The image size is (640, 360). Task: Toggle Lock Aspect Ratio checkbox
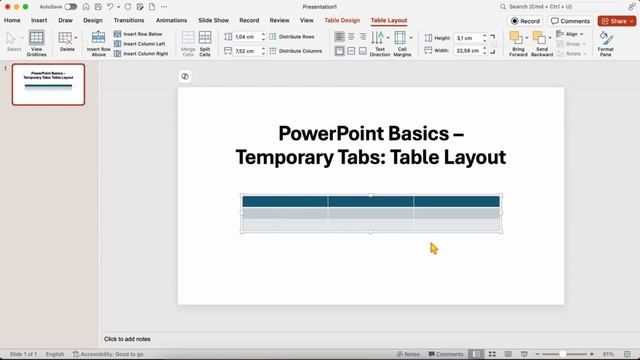[493, 44]
